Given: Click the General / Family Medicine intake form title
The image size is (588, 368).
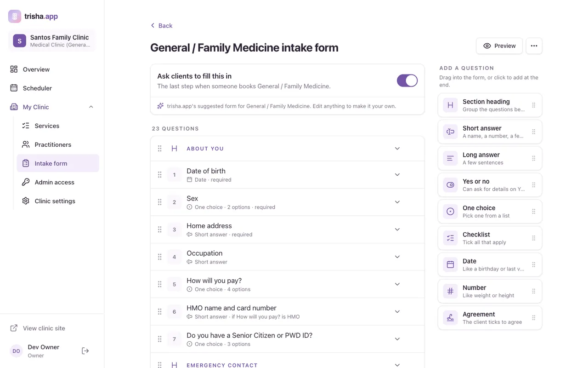Looking at the screenshot, I should coord(244,48).
